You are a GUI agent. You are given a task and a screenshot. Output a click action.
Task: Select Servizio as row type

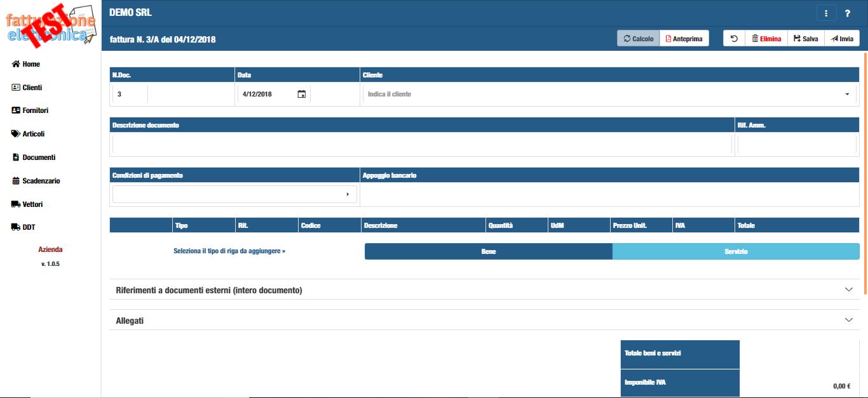(735, 251)
